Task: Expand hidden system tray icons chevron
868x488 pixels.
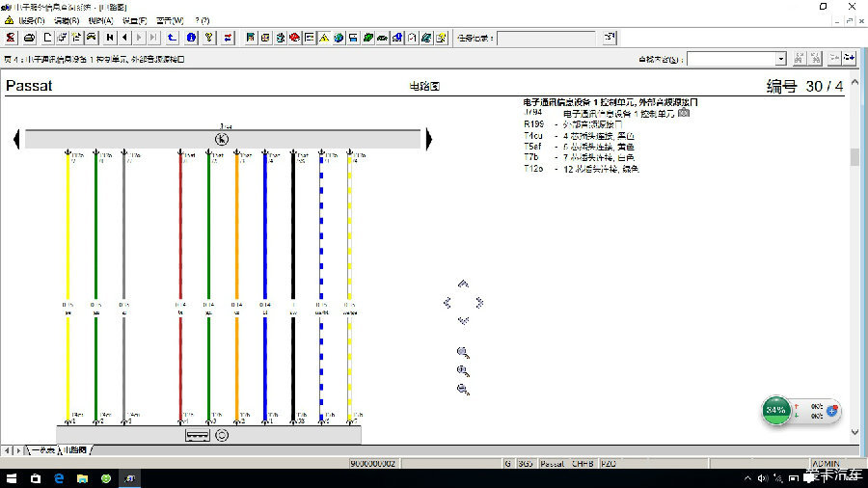Action: coord(747,478)
